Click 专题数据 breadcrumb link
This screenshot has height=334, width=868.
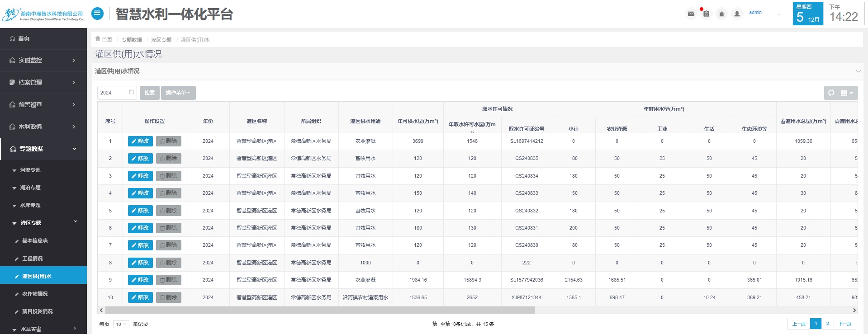(132, 40)
